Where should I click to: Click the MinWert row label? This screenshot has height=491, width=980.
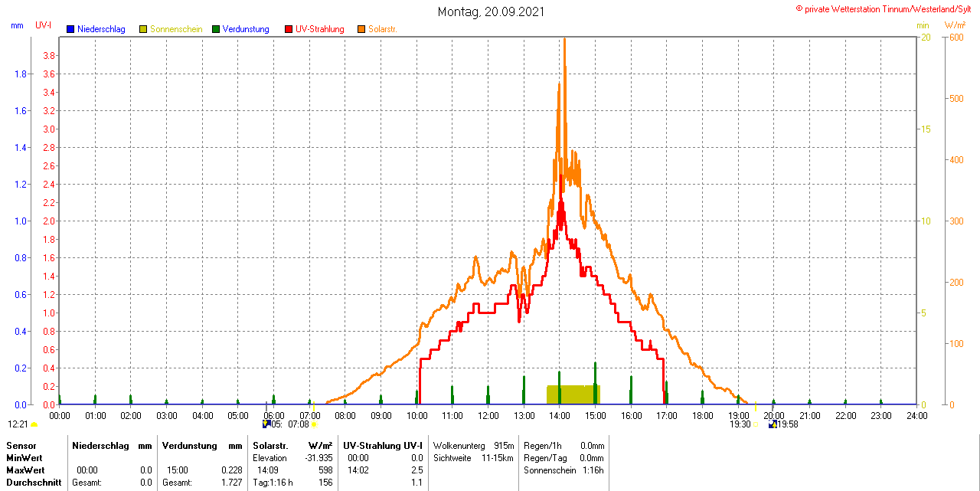24,458
